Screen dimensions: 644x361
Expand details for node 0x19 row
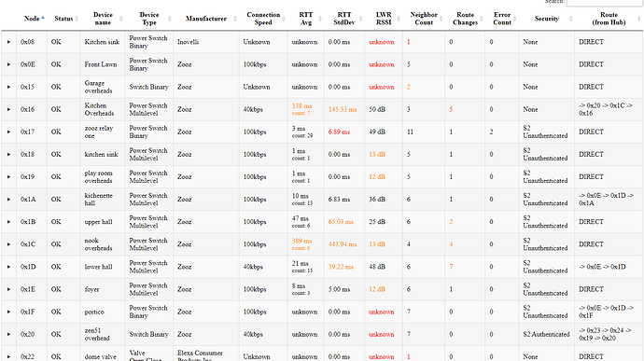pos(8,177)
